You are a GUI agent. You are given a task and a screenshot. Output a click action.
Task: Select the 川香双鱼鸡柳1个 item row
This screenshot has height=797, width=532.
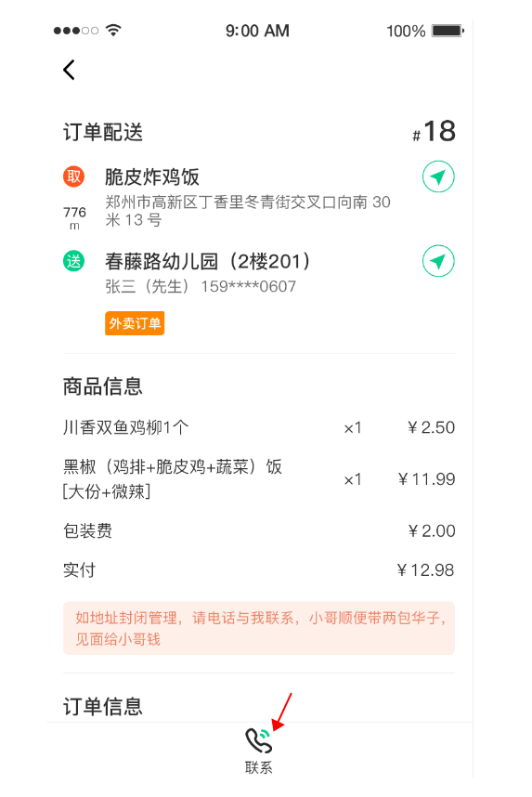coord(259,427)
